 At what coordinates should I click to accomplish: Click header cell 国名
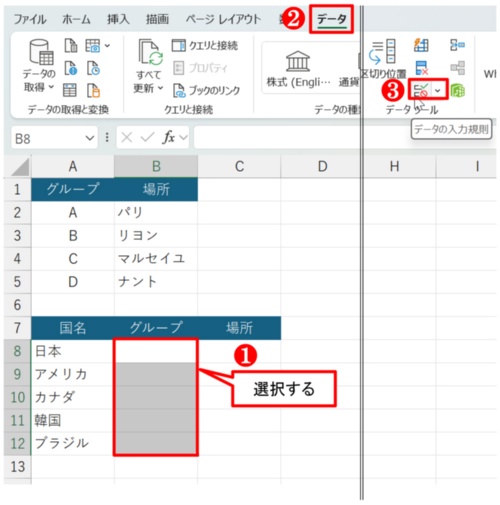pos(73,328)
